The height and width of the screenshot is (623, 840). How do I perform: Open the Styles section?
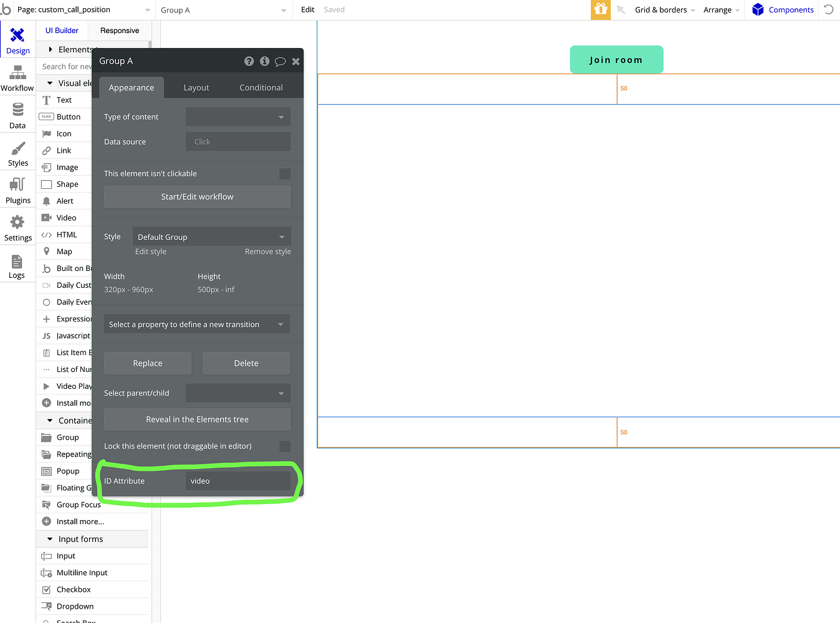tap(17, 153)
